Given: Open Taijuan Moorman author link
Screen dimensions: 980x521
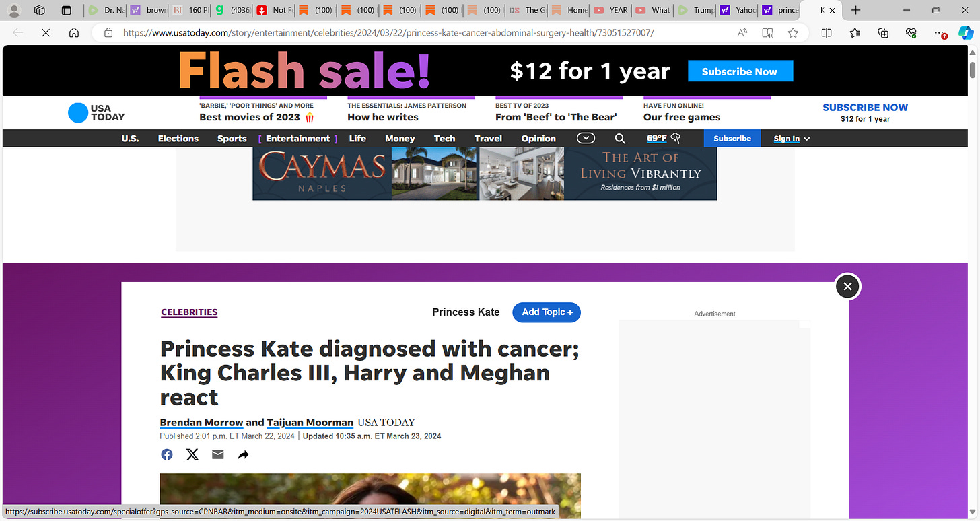Looking at the screenshot, I should click(310, 423).
